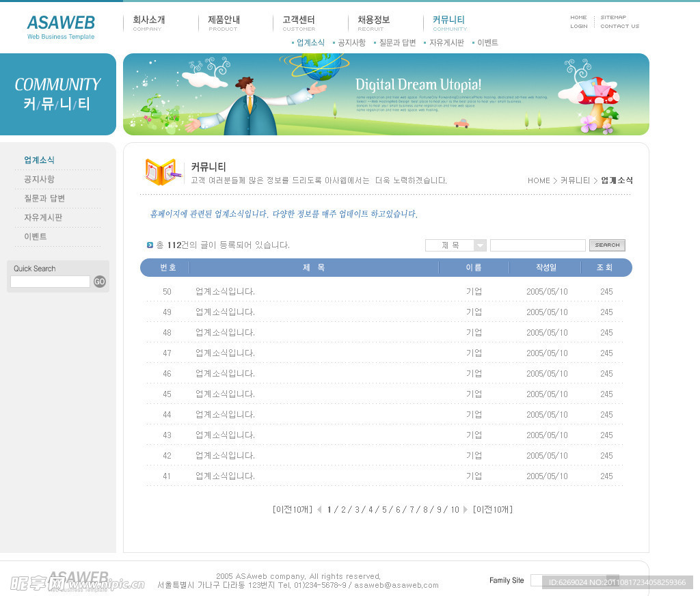
Task: Click the 이름 column header
Action: pyautogui.click(x=474, y=267)
